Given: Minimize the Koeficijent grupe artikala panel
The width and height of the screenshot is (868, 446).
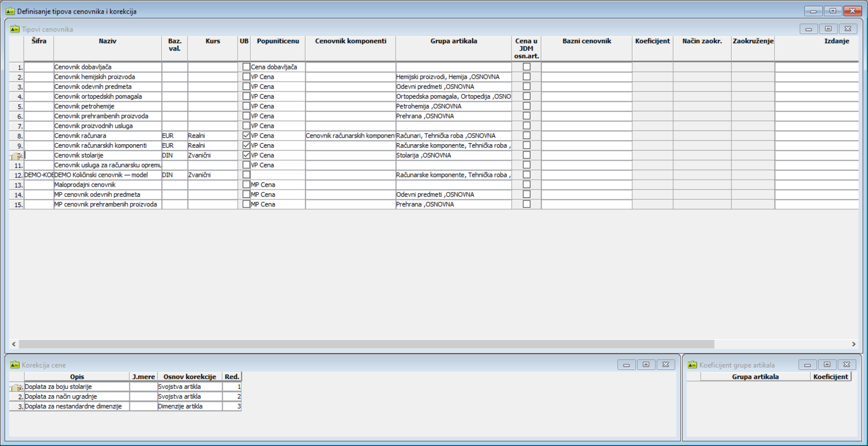Looking at the screenshot, I should (x=807, y=365).
